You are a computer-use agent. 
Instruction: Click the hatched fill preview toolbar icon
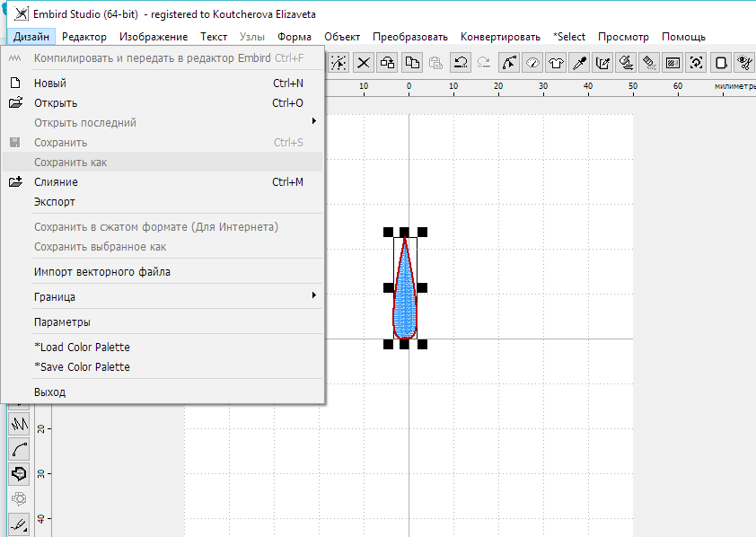click(673, 63)
